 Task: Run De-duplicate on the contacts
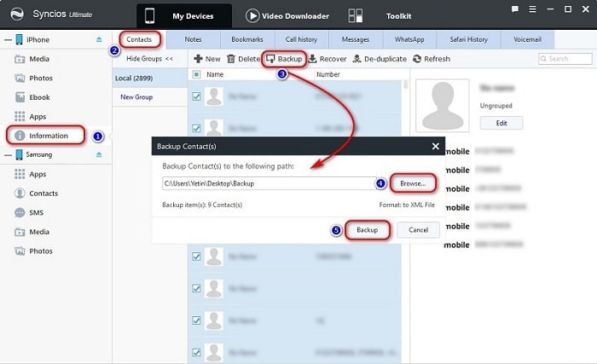(x=379, y=59)
